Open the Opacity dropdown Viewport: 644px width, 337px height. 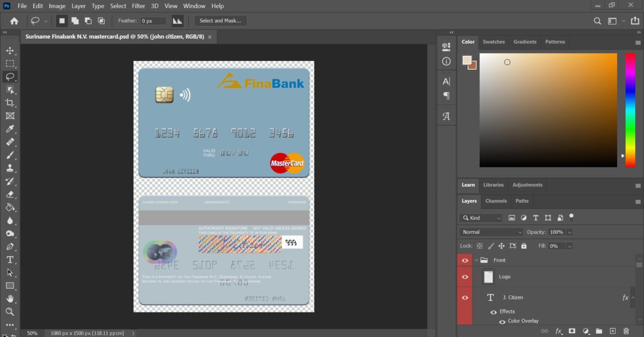pos(570,232)
